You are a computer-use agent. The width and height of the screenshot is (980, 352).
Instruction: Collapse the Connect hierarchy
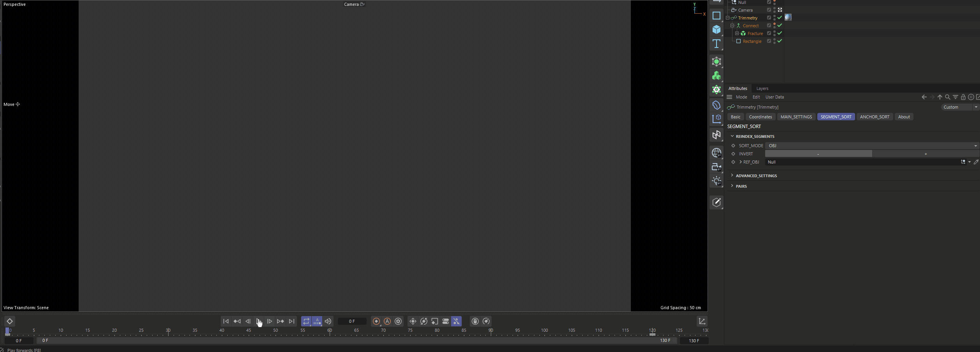click(732, 26)
